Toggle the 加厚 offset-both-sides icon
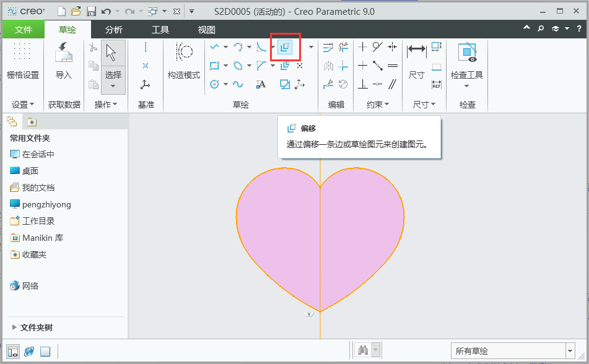Screen dimensions: 589x364 (286, 66)
